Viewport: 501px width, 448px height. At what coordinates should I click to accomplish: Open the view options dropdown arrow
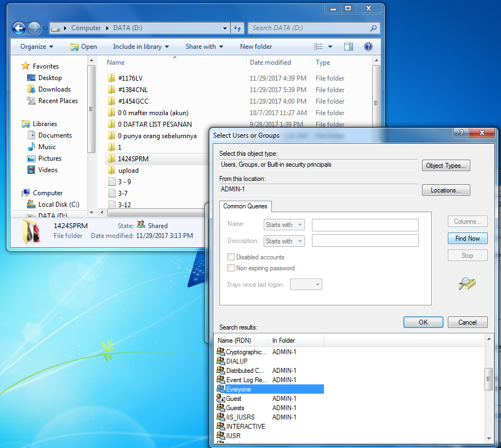coord(330,47)
